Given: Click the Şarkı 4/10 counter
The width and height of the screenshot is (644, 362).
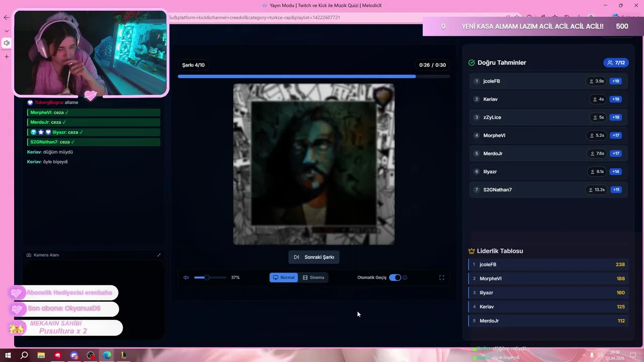Looking at the screenshot, I should [193, 65].
